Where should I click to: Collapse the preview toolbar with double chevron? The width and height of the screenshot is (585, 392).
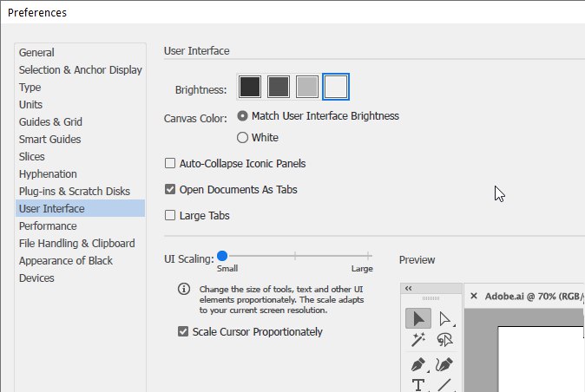pos(409,289)
